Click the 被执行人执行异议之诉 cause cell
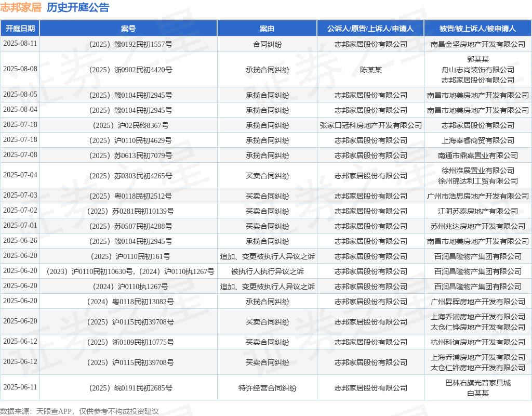The image size is (532, 416). [268, 271]
